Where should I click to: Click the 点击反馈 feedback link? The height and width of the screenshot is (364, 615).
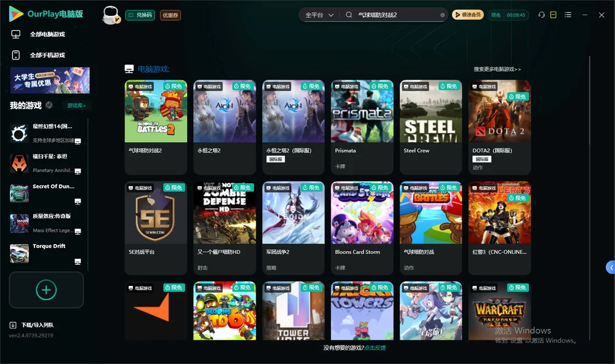click(x=375, y=347)
